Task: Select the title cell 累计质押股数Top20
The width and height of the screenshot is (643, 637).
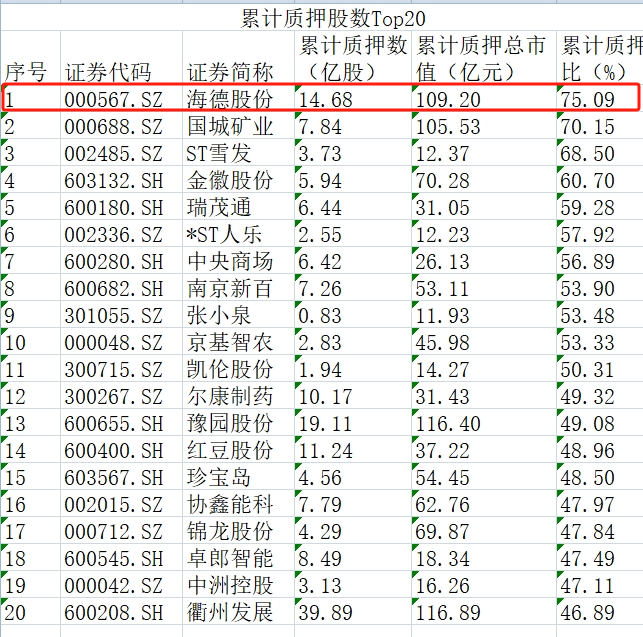Action: point(322,17)
